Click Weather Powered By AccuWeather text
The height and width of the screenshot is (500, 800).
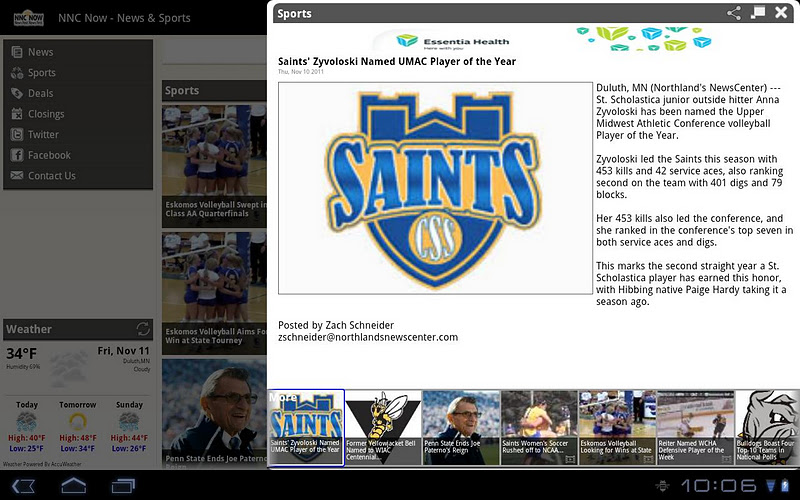coord(42,464)
